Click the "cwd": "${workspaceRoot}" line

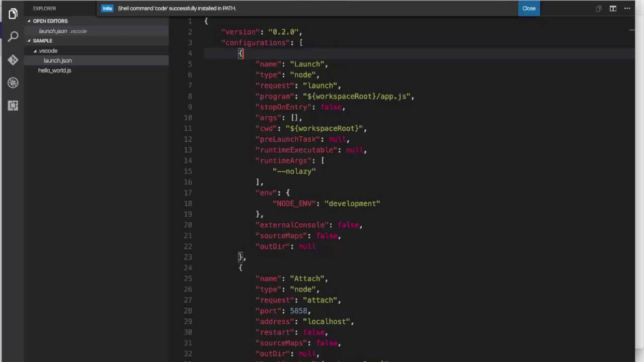tap(311, 129)
